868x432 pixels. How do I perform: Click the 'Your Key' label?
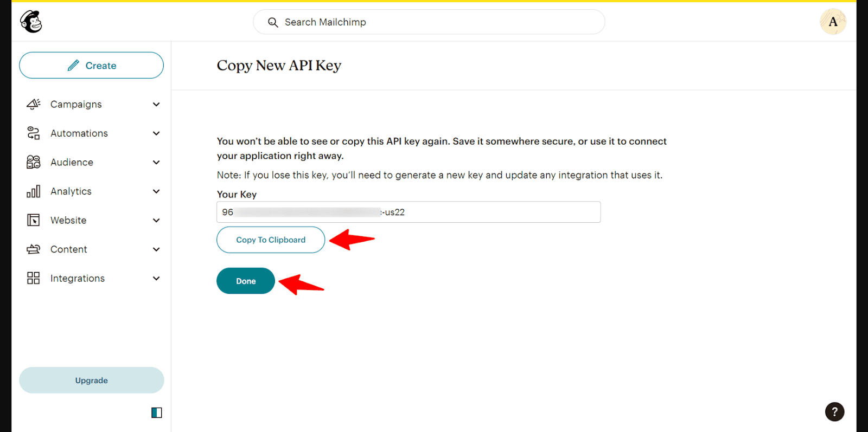237,194
